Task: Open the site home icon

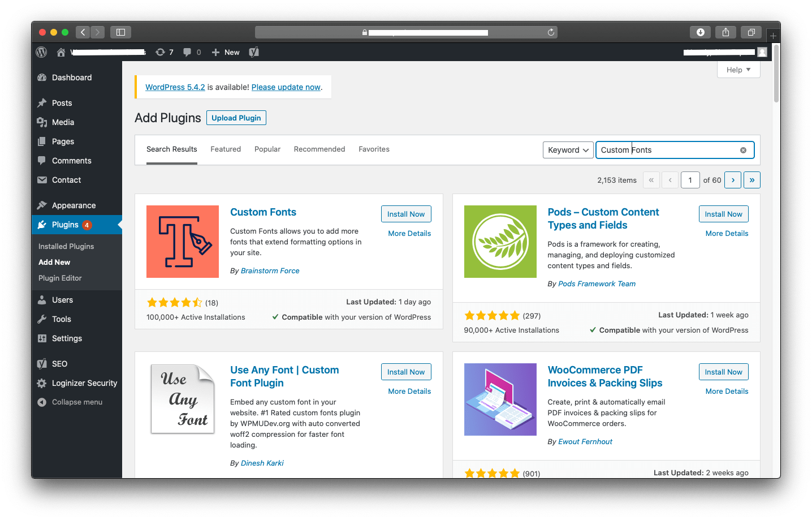Action: pos(61,52)
